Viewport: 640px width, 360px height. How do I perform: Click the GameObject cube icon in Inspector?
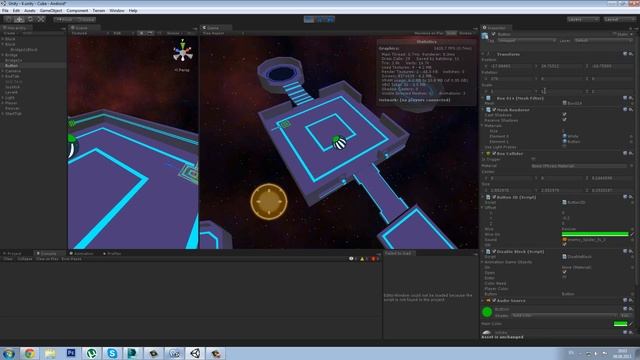[485, 36]
